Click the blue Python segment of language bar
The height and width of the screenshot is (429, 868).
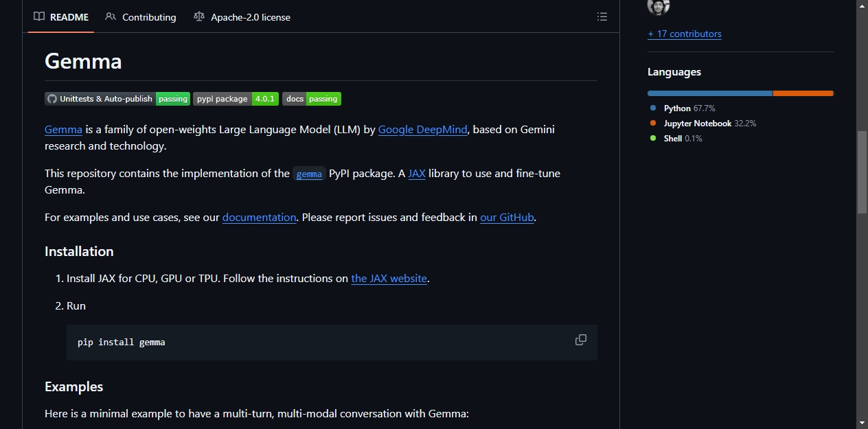[710, 93]
